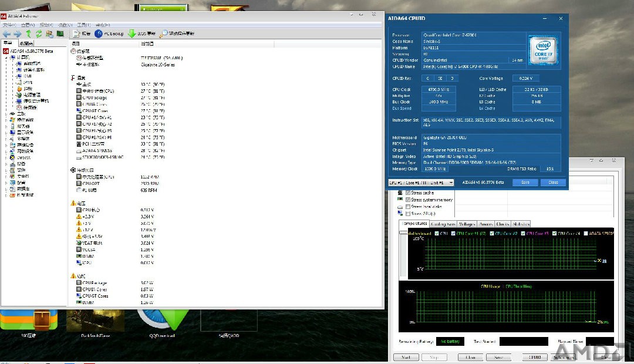
Task: Switch to the Statistics tab
Action: tap(521, 224)
